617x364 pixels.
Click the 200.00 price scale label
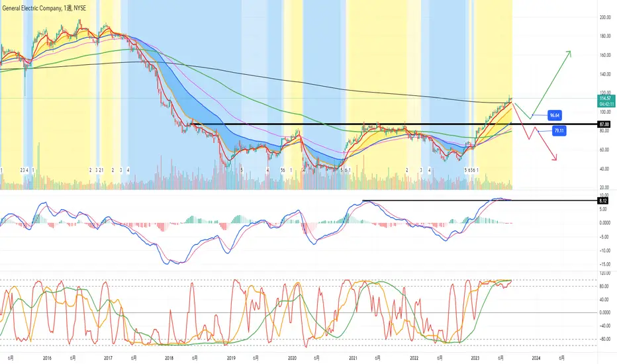click(x=605, y=17)
